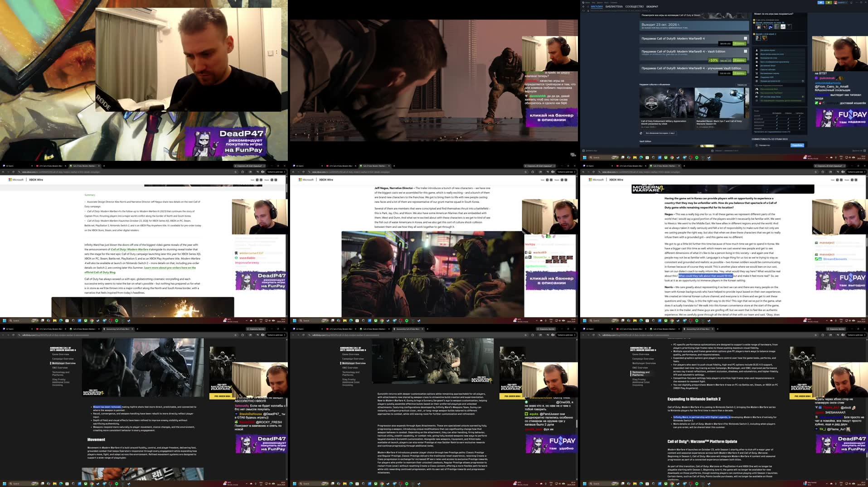Click StreamElements chat name in Korea article panel

(835, 259)
